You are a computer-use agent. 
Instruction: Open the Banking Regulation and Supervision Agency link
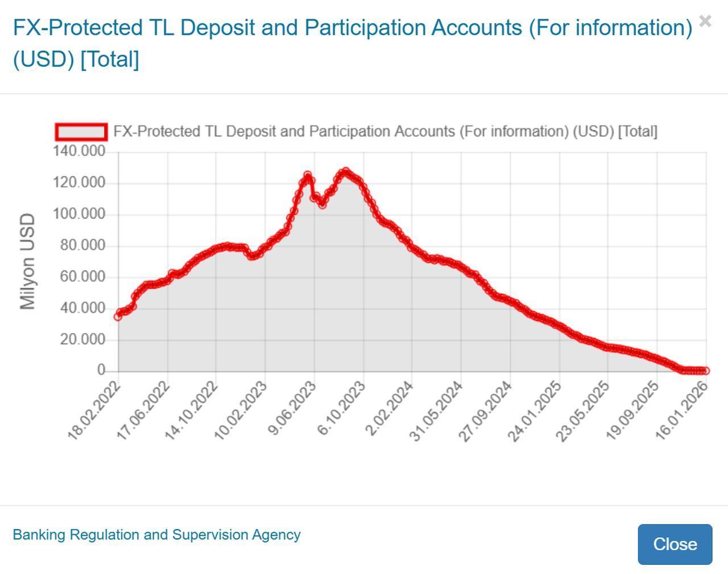158,534
